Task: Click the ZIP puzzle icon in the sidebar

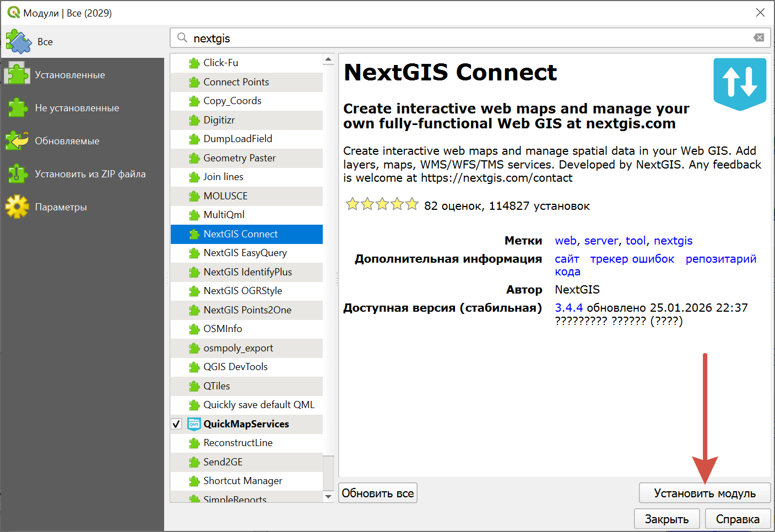Action: [17, 174]
